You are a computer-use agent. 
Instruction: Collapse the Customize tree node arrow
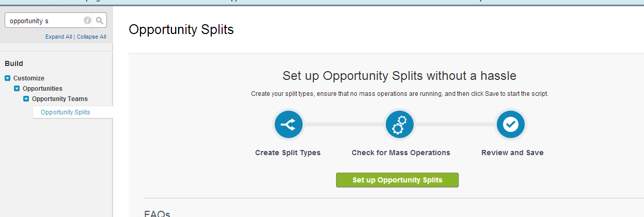[x=8, y=78]
